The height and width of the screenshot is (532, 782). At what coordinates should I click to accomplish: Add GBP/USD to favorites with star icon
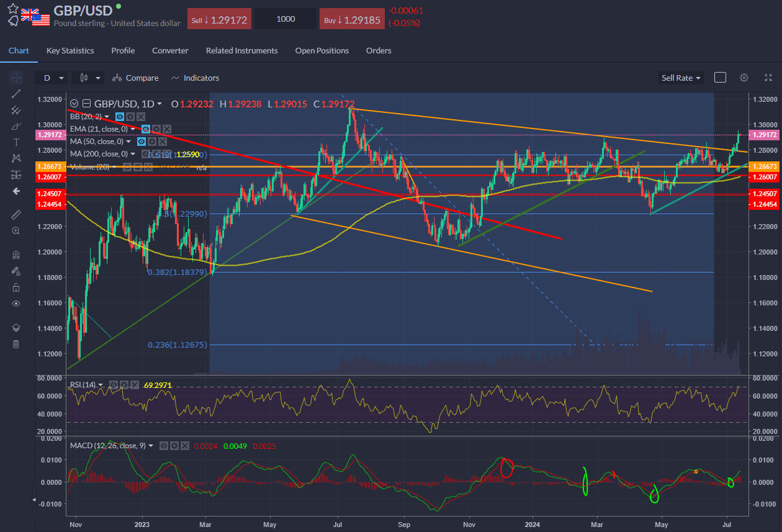(12, 8)
